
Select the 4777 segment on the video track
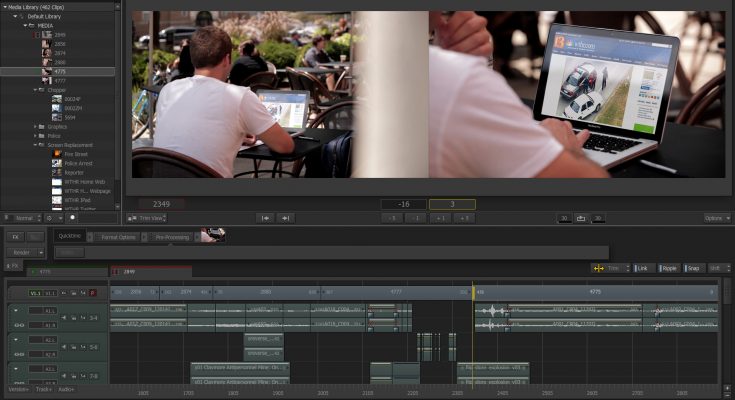click(x=396, y=292)
